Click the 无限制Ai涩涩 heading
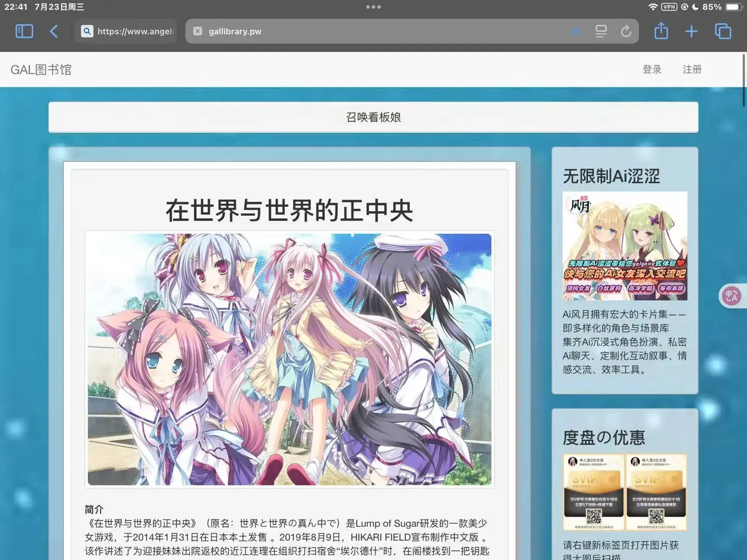This screenshot has height=560, width=747. pyautogui.click(x=611, y=176)
